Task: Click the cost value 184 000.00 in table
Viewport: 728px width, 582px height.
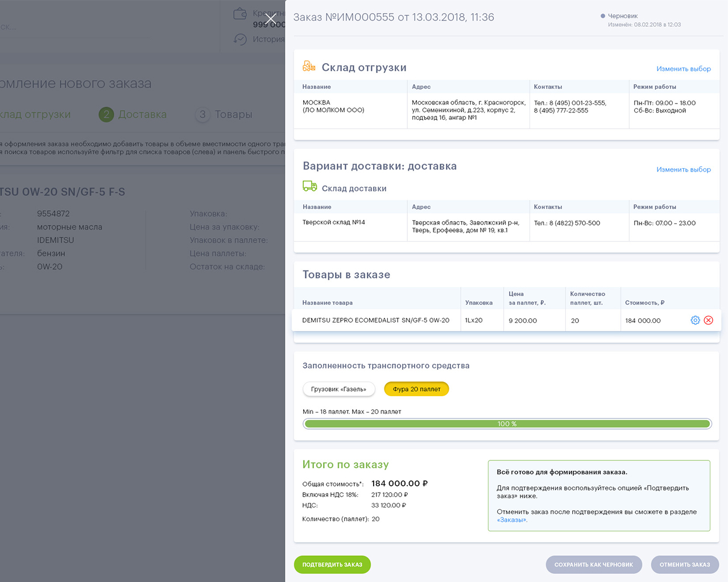Action: [643, 321]
